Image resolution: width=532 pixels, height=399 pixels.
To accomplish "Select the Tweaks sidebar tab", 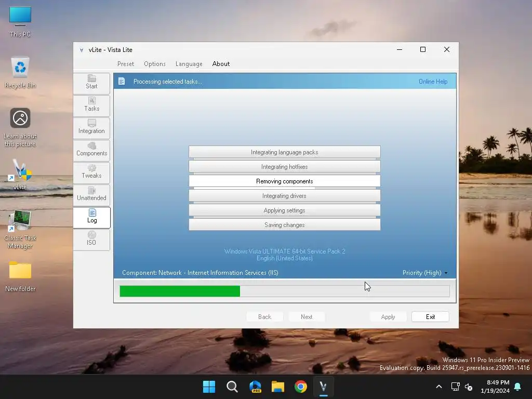I will tap(91, 172).
